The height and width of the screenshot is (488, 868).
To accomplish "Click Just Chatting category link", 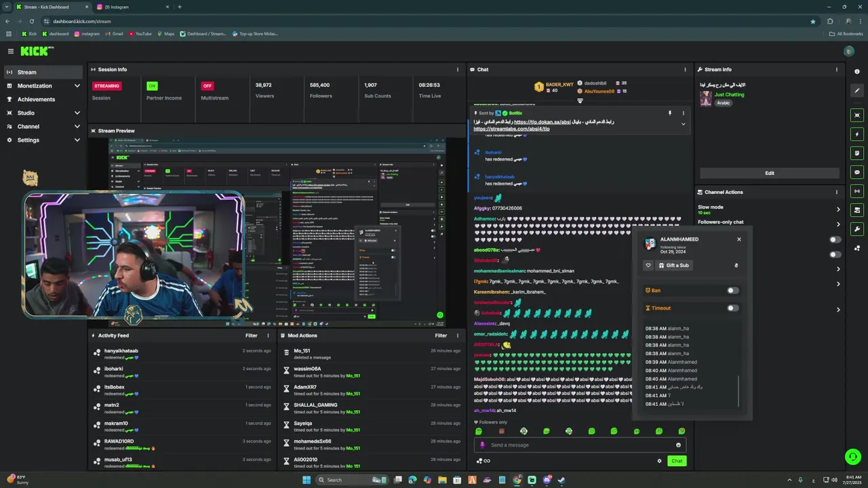I will click(729, 95).
